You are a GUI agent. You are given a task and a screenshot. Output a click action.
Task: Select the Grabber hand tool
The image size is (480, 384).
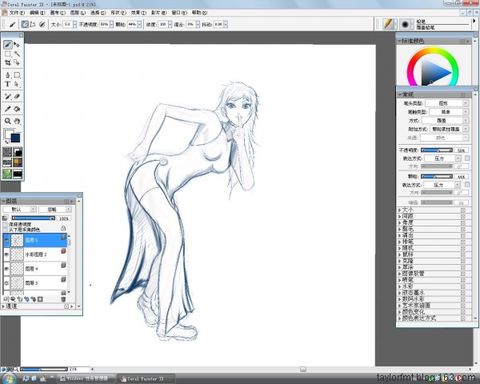coord(17,121)
